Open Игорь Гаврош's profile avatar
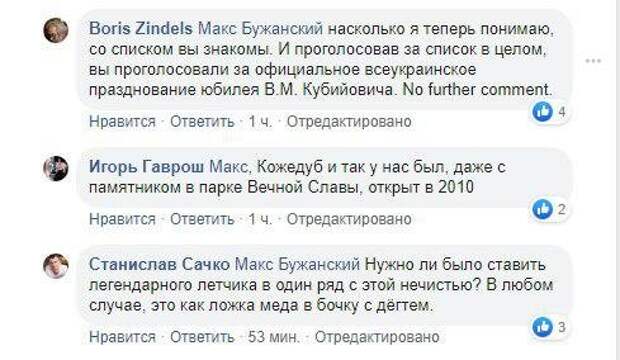 tap(56, 168)
